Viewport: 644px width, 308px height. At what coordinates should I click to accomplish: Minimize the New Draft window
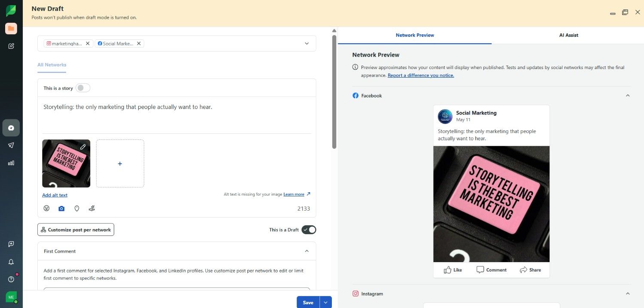613,13
